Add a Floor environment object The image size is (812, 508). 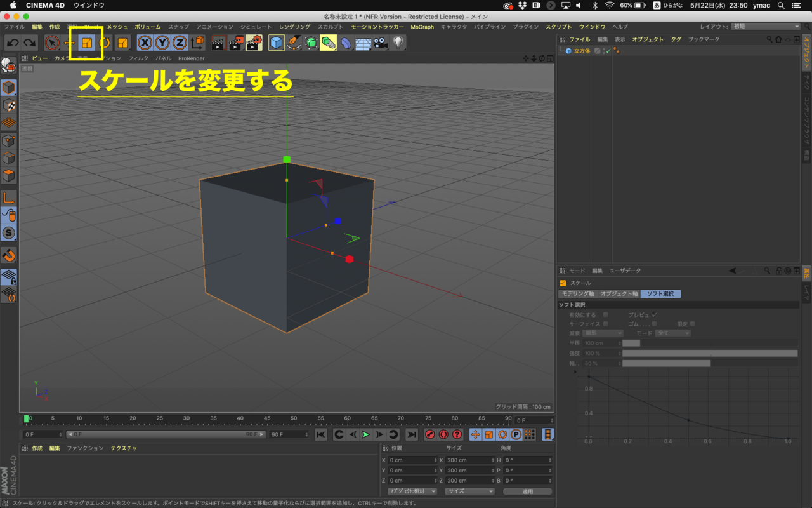(x=363, y=43)
